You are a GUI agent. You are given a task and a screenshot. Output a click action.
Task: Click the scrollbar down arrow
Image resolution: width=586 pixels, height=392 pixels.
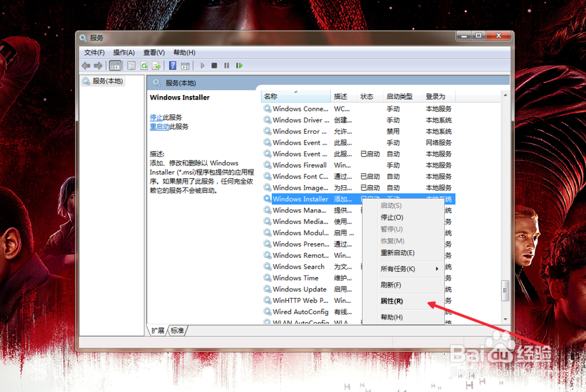[x=505, y=319]
